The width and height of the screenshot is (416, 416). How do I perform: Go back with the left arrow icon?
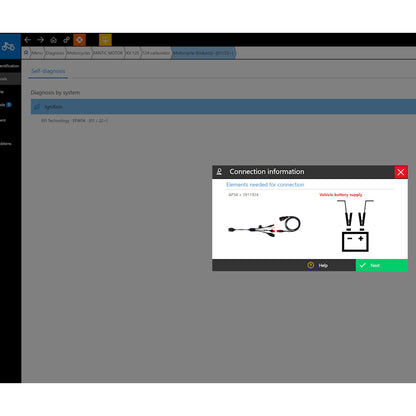tap(28, 40)
